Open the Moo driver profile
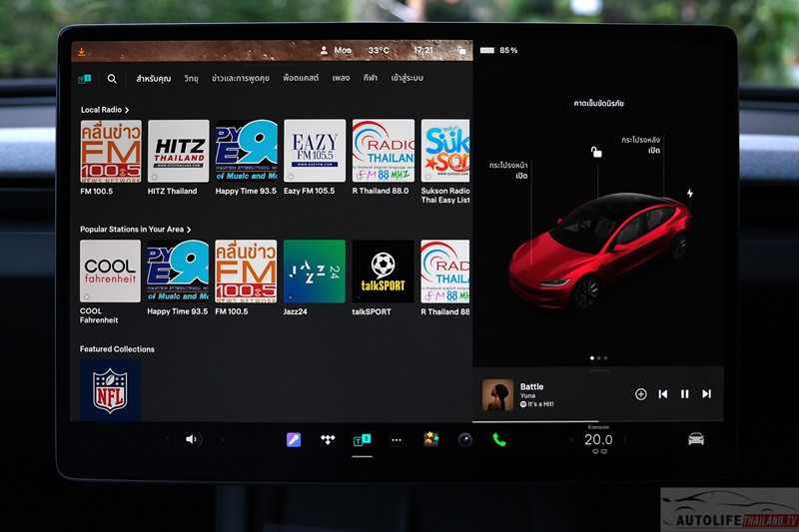Image resolution: width=799 pixels, height=532 pixels. [337, 50]
